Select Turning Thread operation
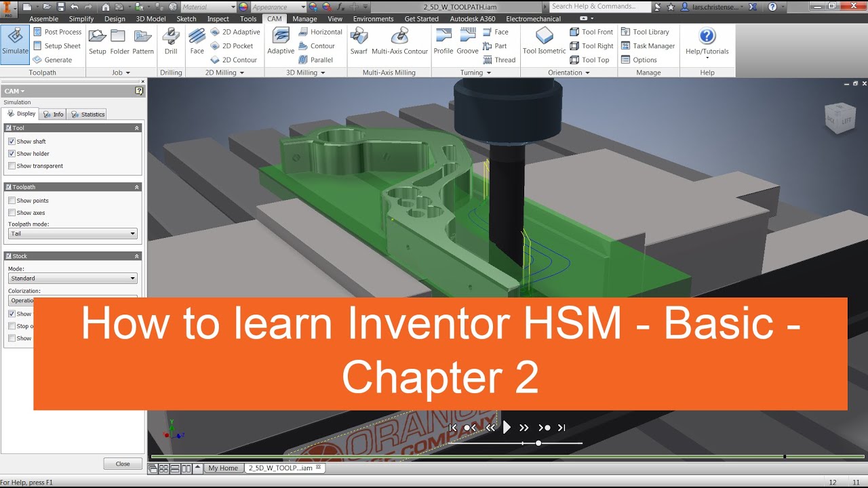The height and width of the screenshot is (488, 868). click(499, 60)
